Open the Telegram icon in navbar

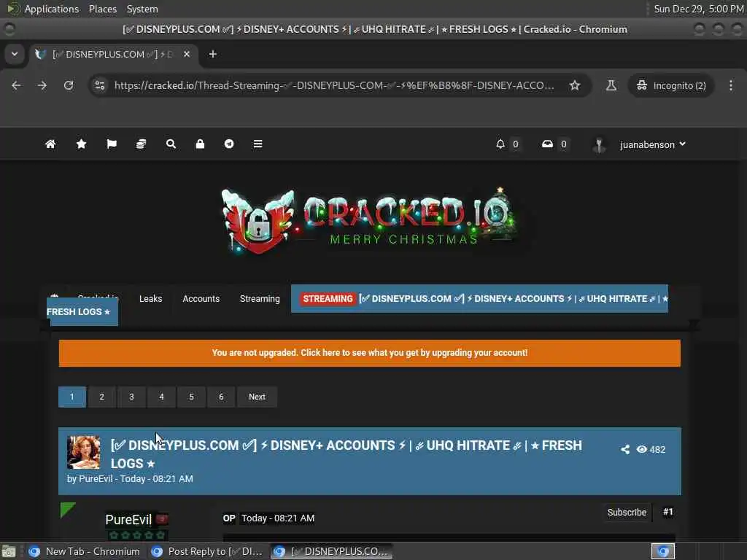[x=229, y=144]
